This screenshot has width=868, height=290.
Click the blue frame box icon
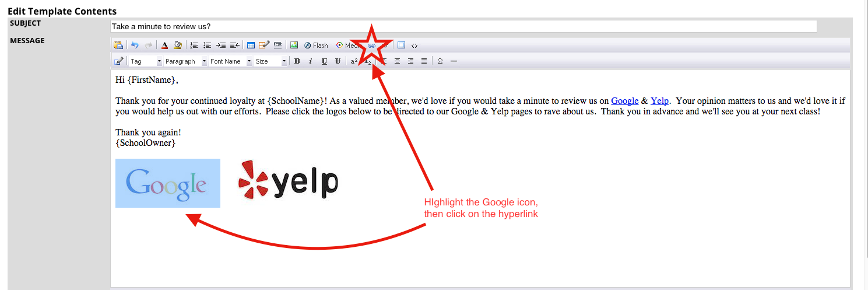tap(401, 45)
